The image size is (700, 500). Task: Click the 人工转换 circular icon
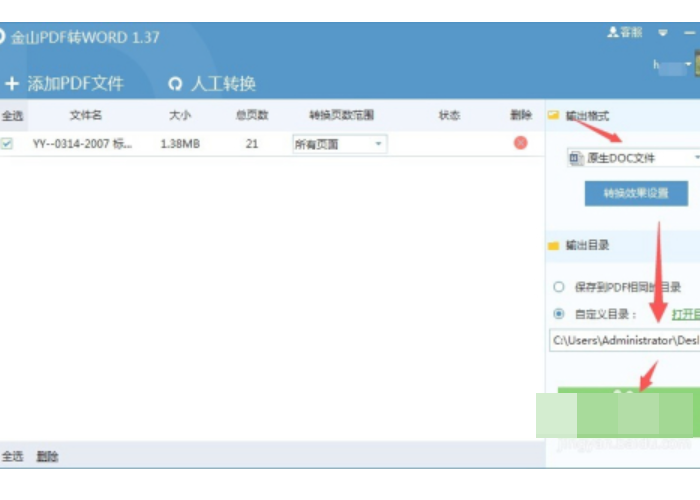click(175, 83)
